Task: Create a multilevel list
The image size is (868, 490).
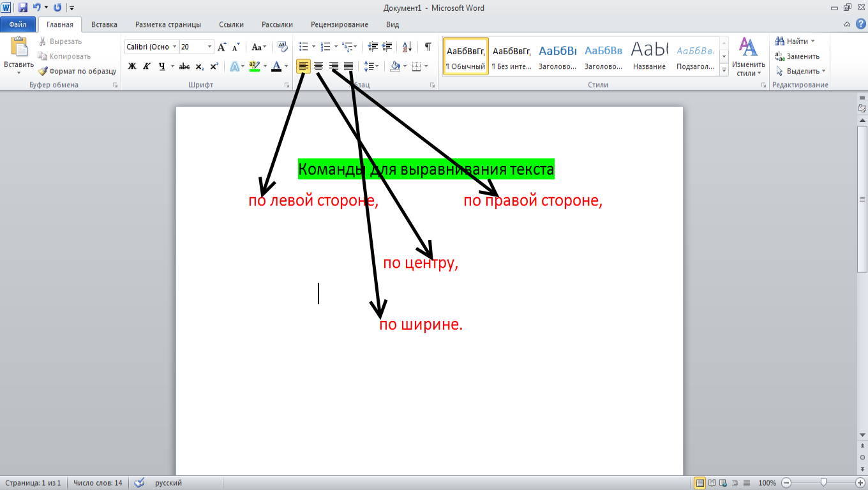Action: [347, 47]
